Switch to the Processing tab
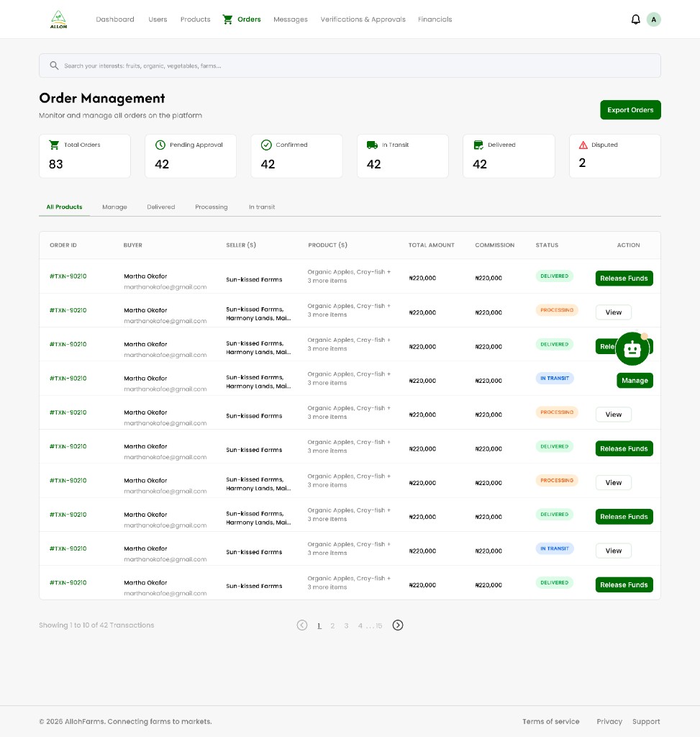This screenshot has width=700, height=737. tap(211, 207)
